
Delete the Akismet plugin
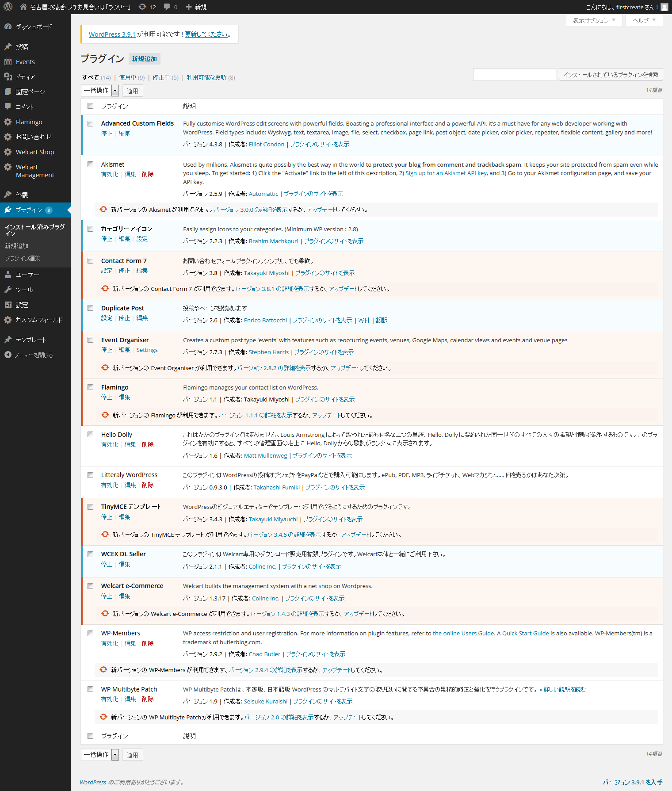click(148, 174)
